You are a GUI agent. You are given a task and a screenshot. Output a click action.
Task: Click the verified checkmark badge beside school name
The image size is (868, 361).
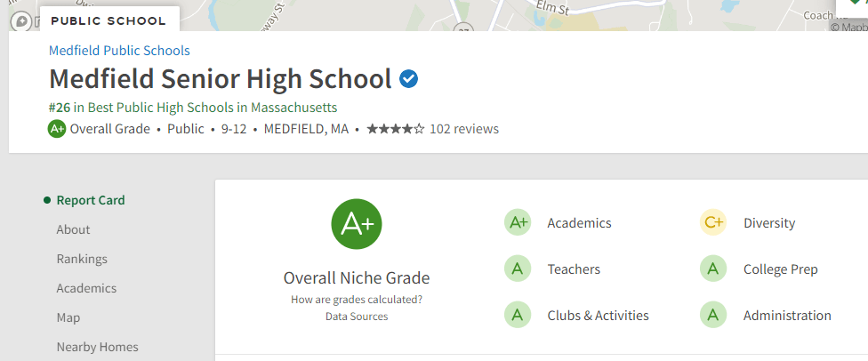point(409,79)
